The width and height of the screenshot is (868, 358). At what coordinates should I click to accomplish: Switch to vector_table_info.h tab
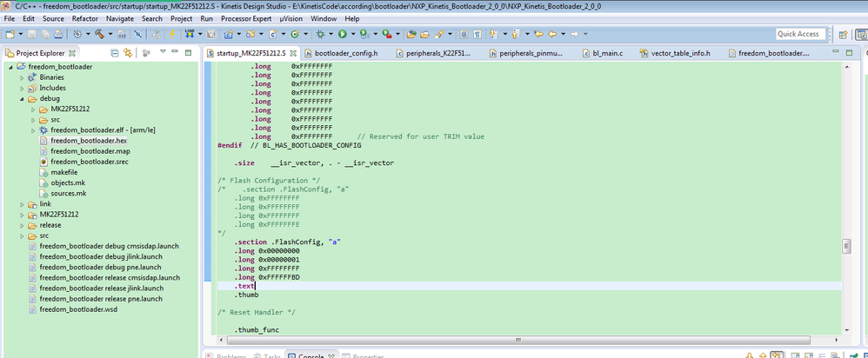(x=676, y=54)
